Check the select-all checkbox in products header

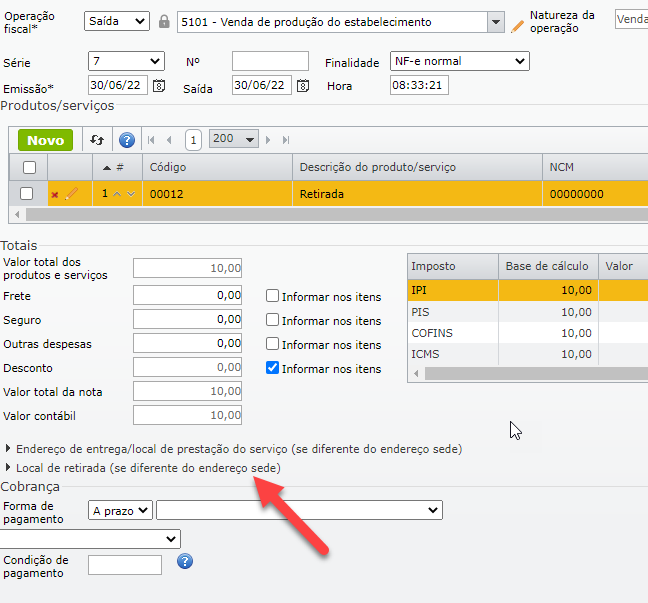click(x=29, y=167)
